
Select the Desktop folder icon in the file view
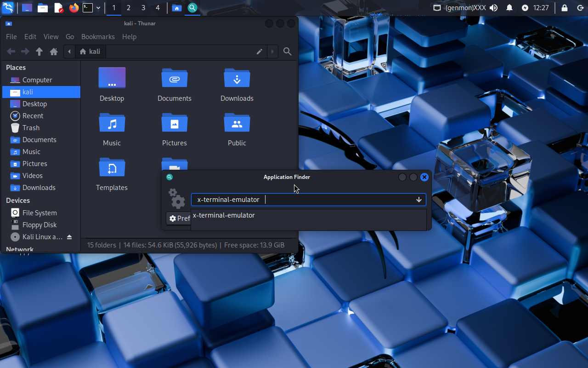(x=112, y=78)
